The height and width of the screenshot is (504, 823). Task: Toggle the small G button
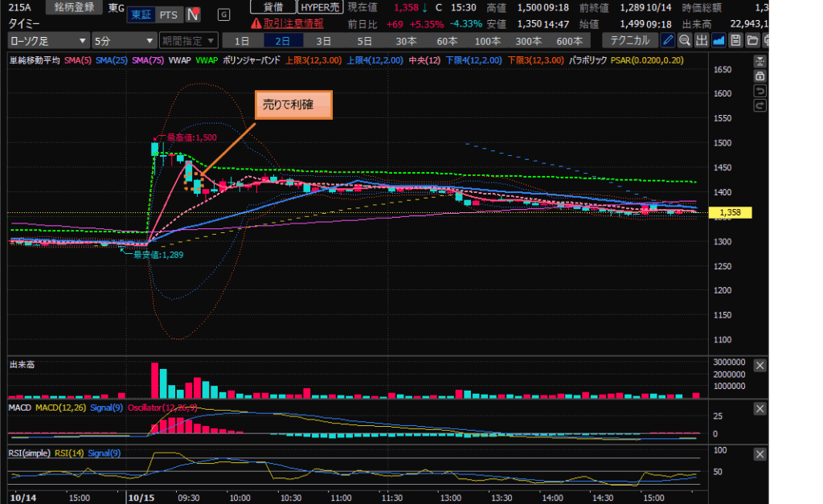pos(223,14)
